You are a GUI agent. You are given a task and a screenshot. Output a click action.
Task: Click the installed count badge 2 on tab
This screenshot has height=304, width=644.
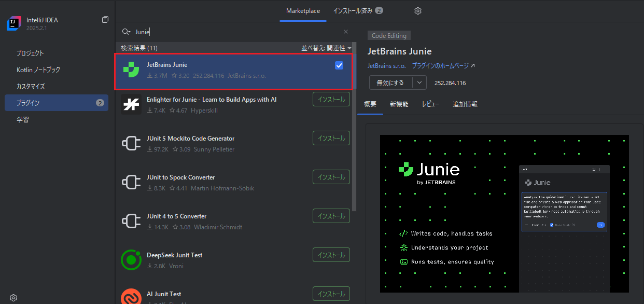379,11
